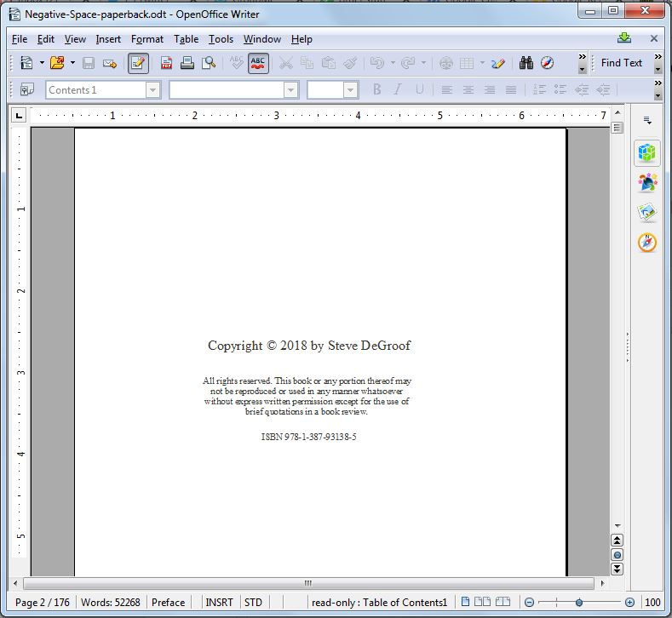Image resolution: width=672 pixels, height=618 pixels.
Task: Click the Format Paintbrush icon
Action: [350, 63]
